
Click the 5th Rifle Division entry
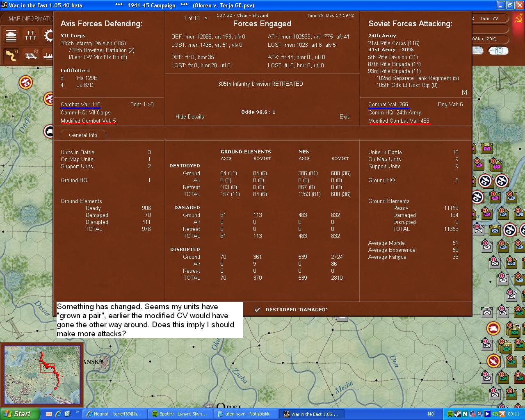[x=393, y=57]
